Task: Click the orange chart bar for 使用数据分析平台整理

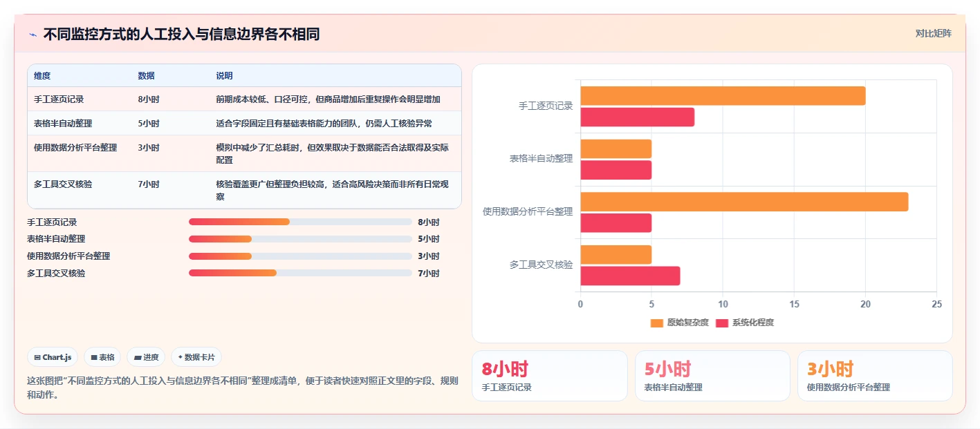Action: click(744, 202)
